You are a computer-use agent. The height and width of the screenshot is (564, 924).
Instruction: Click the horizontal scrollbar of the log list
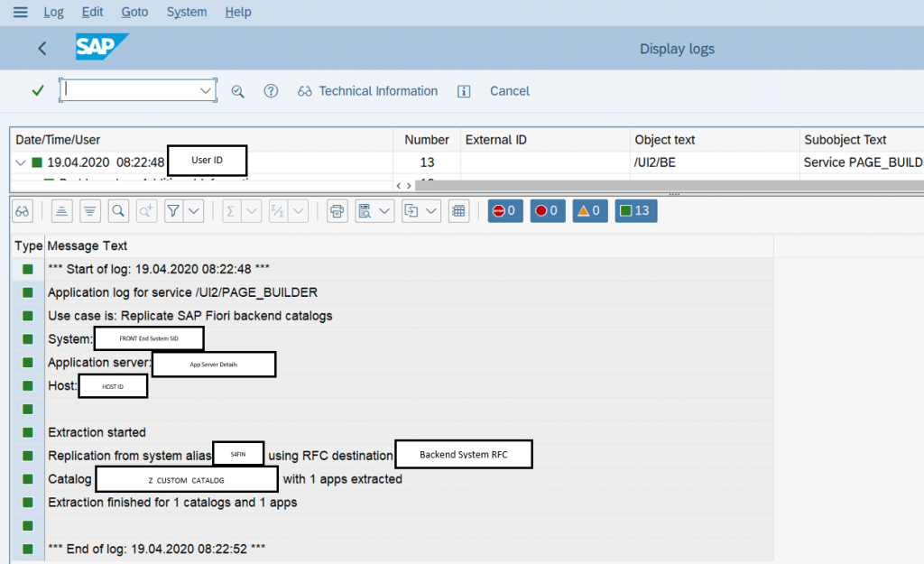(x=670, y=186)
